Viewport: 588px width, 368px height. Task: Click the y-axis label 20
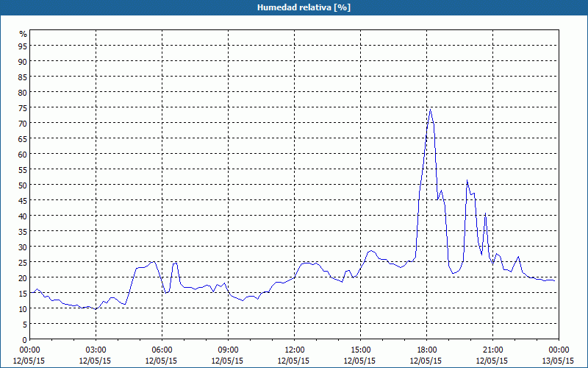point(23,278)
